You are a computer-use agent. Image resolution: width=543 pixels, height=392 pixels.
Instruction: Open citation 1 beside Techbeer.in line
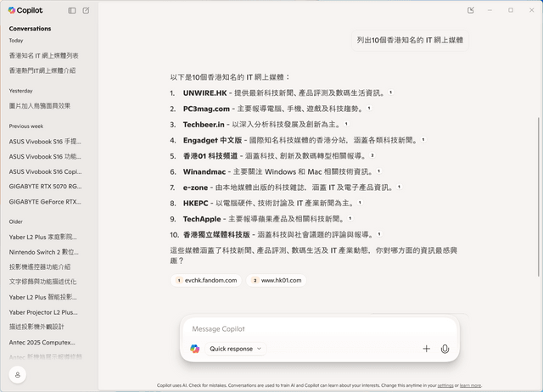(x=346, y=124)
